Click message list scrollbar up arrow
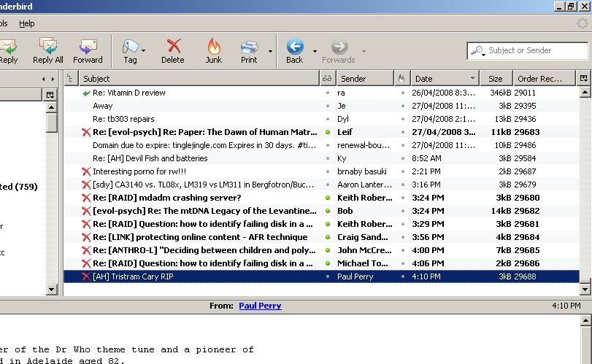 pos(585,92)
